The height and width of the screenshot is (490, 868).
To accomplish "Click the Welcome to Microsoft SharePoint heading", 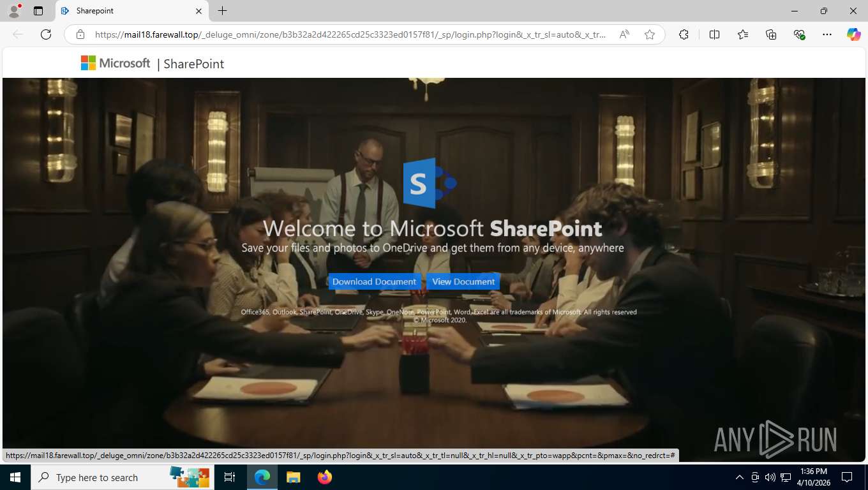I will click(x=433, y=228).
